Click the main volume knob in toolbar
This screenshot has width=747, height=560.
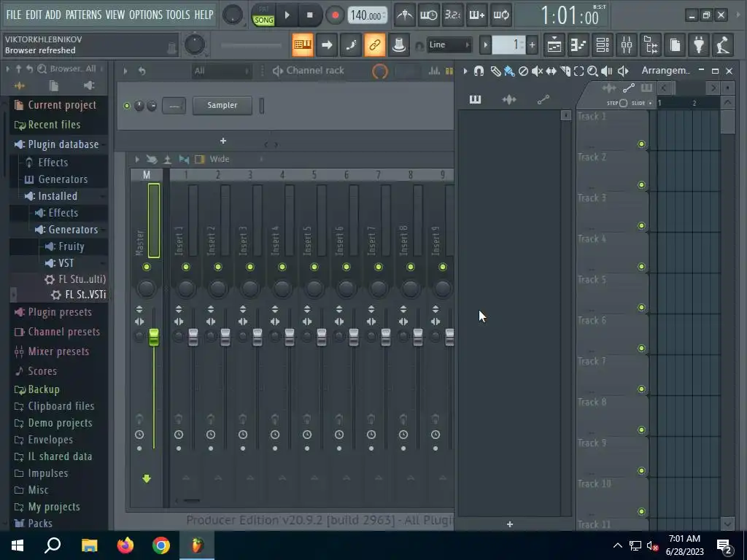click(x=233, y=15)
